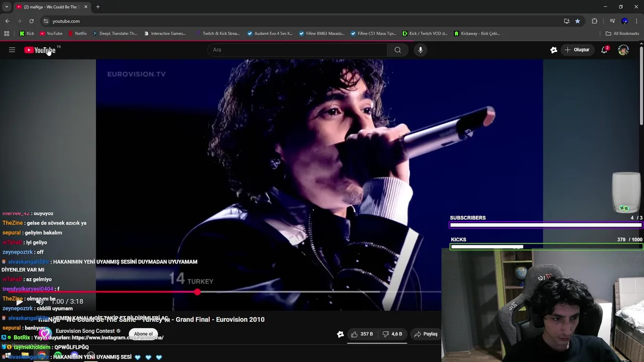
Task: Open the Fifine BM63 Masaüs... bookmark
Action: [x=321, y=34]
